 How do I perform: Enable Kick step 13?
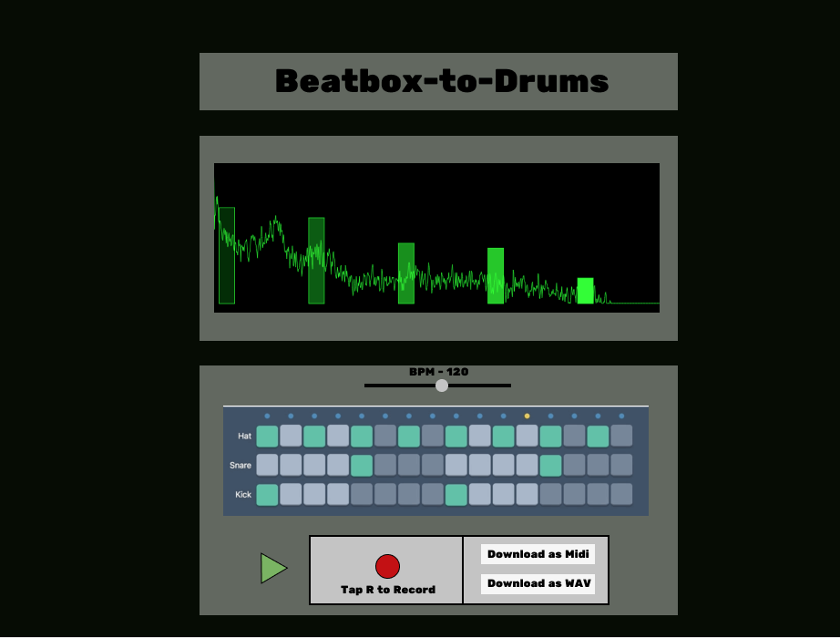(x=550, y=494)
